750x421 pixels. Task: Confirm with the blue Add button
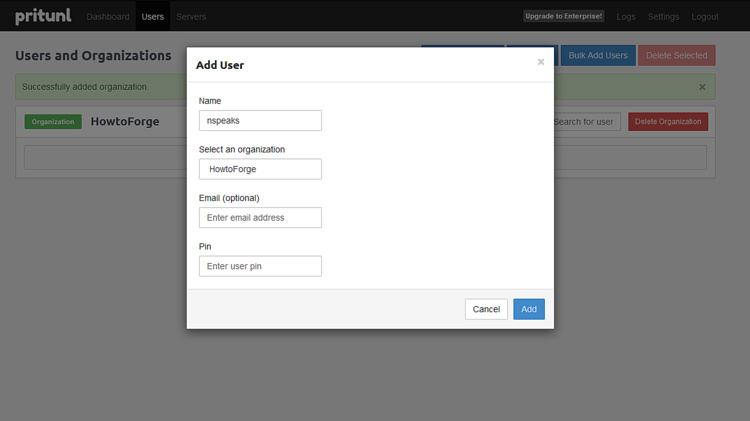coord(529,309)
